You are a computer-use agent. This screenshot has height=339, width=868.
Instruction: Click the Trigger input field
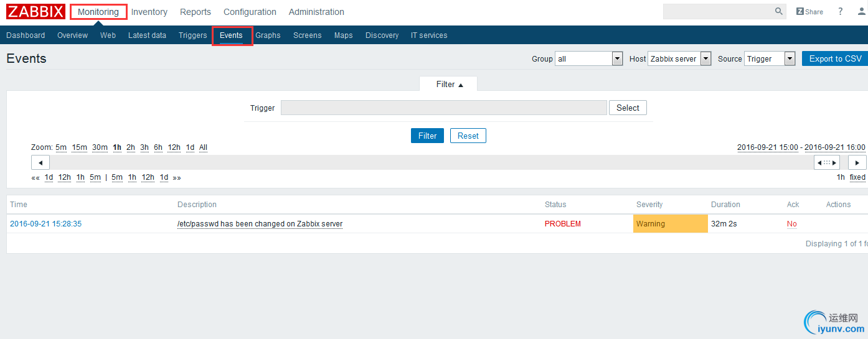click(x=443, y=108)
